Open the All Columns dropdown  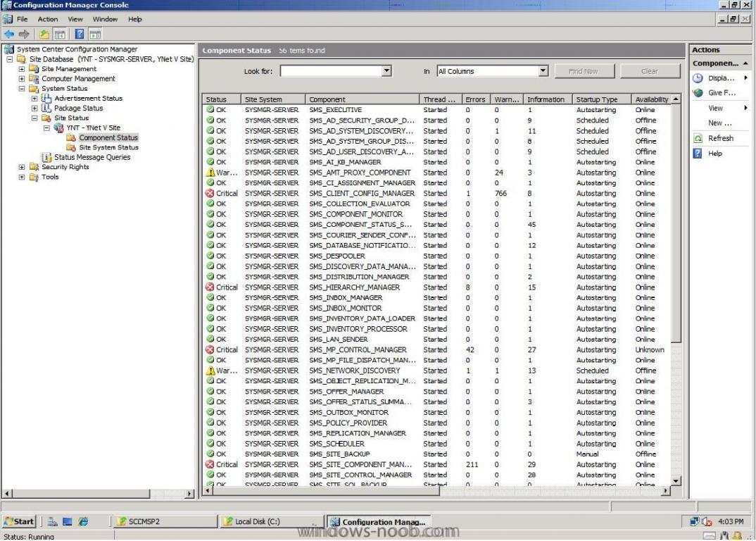point(543,71)
